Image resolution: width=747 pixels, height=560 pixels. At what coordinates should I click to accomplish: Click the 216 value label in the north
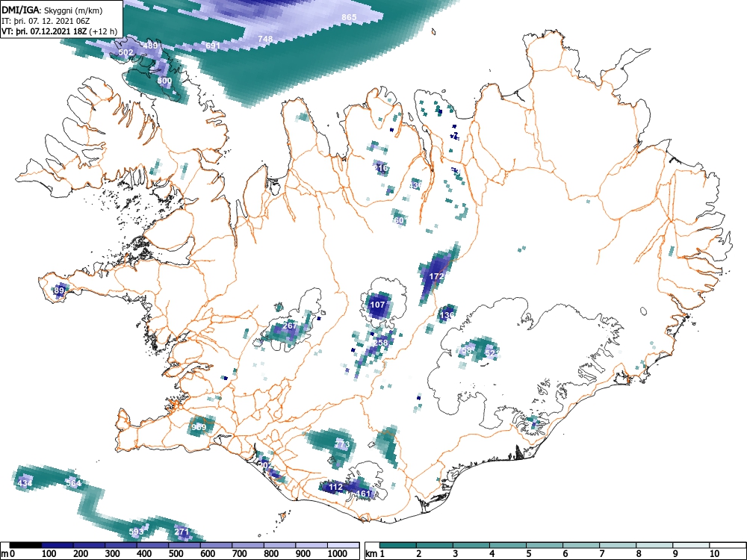coord(381,167)
